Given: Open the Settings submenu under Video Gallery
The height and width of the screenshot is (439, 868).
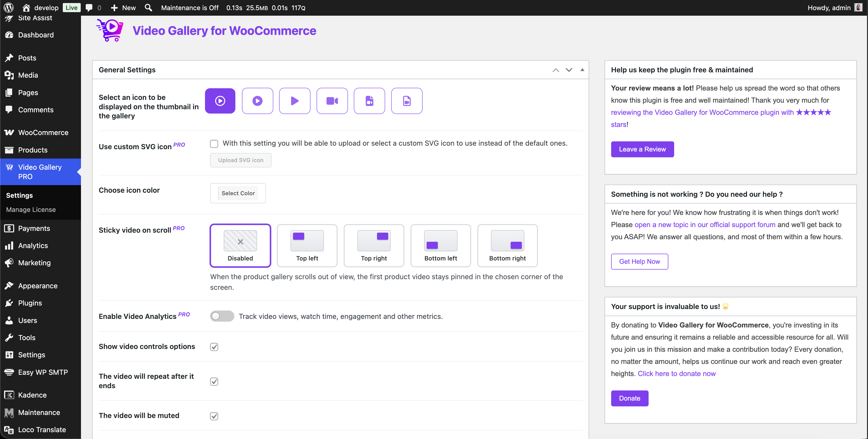Looking at the screenshot, I should click(x=19, y=195).
